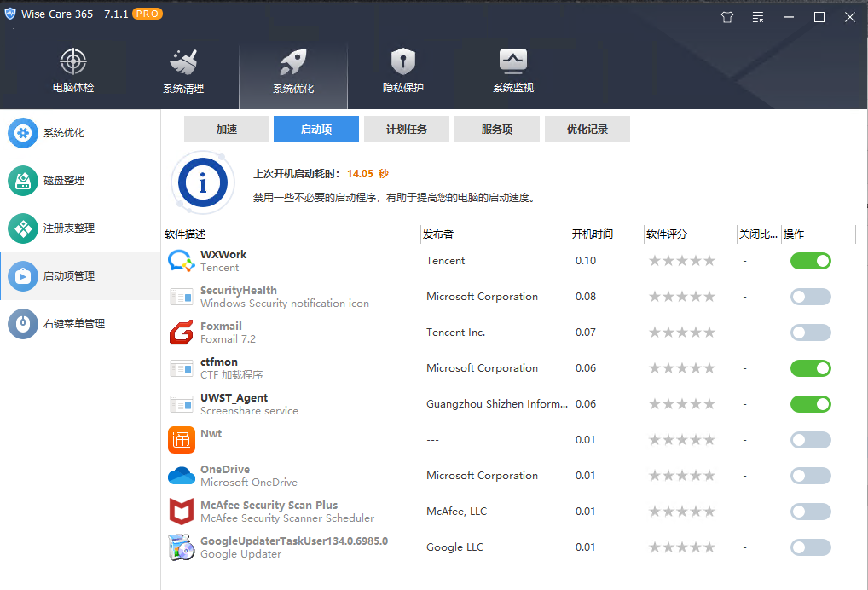Click the orange Nwt app icon
This screenshot has height=590, width=868.
tap(182, 439)
